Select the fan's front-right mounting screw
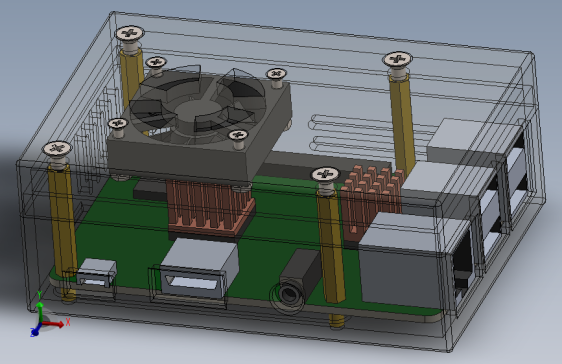This screenshot has width=562, height=364. point(238,138)
